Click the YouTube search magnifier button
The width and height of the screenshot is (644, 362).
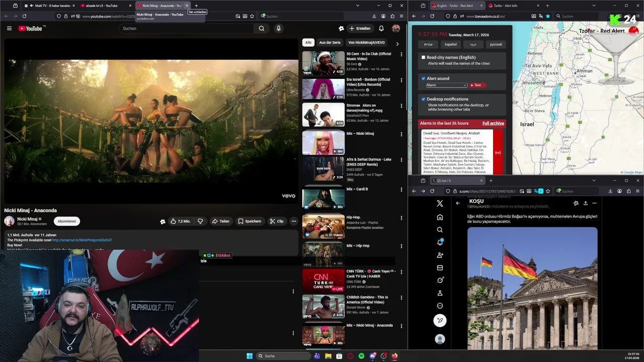coord(262,29)
